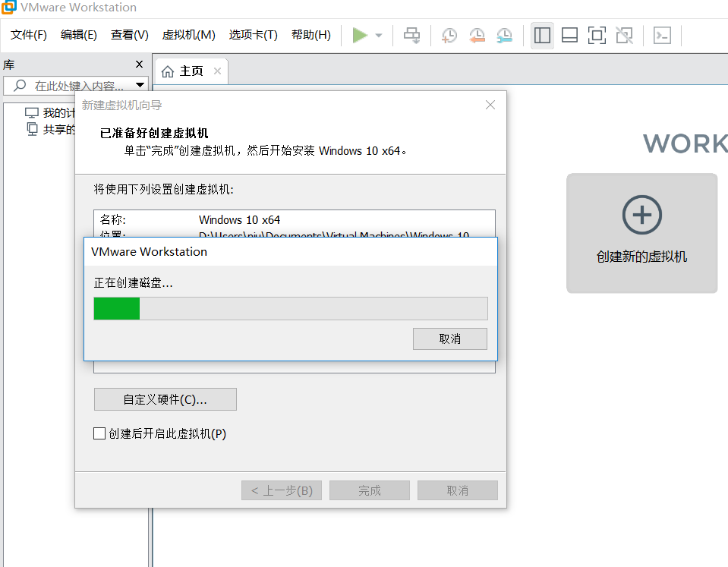Click the green Power On play icon
The width and height of the screenshot is (728, 567).
click(x=360, y=35)
